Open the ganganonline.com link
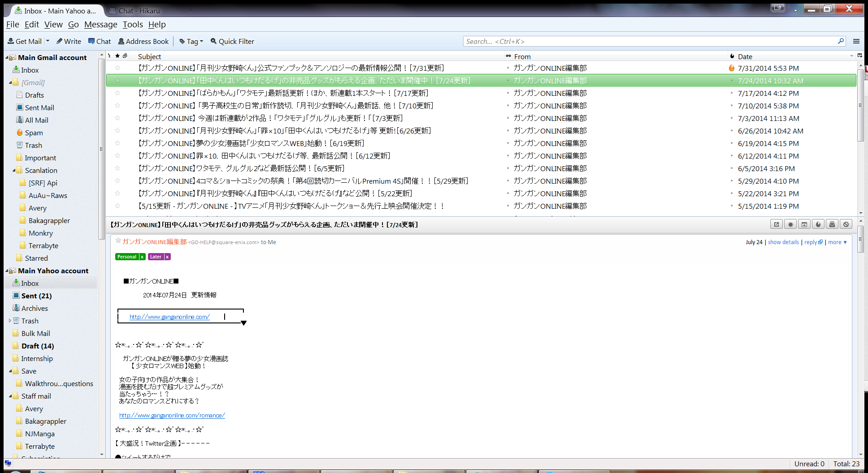This screenshot has height=473, width=868. pos(169,317)
